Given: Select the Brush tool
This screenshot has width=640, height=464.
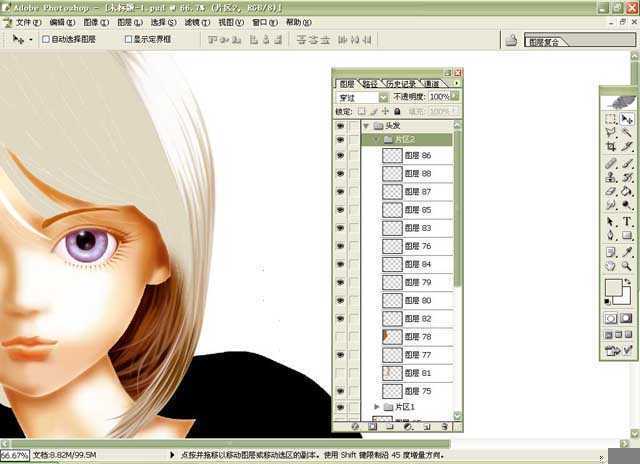Looking at the screenshot, I should tap(627, 164).
